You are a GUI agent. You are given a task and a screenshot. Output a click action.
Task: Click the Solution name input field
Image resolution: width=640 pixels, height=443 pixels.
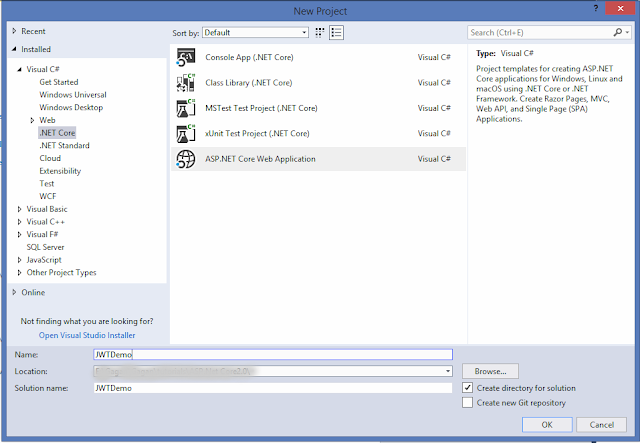[x=273, y=388]
